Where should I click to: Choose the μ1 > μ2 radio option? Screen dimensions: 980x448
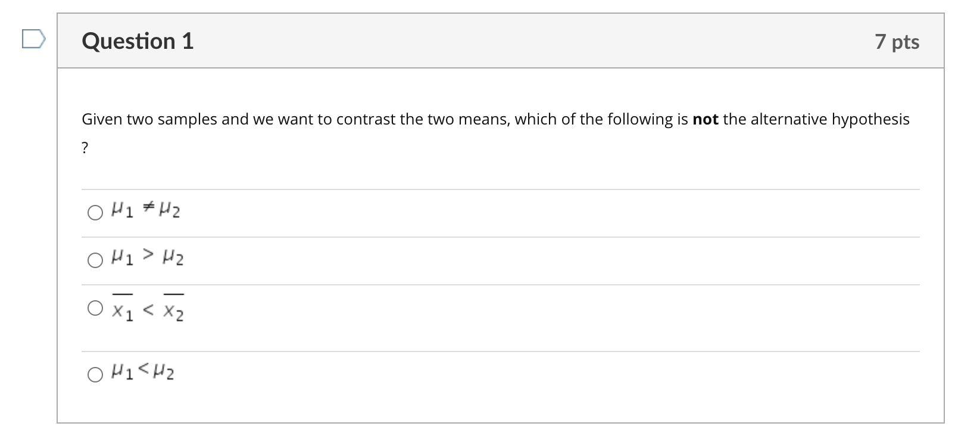click(x=95, y=260)
